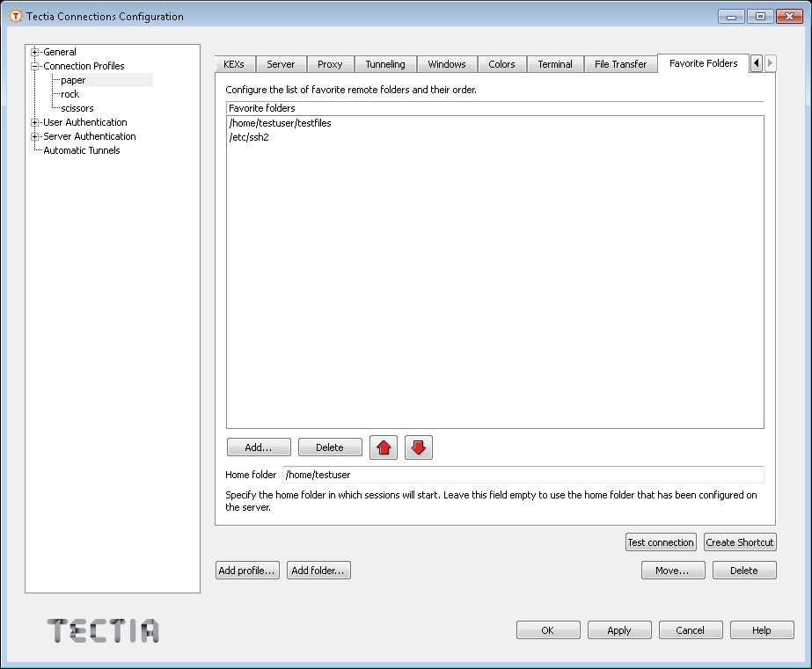Click the left tab scroll arrow
Screen dimensions: 812x669
[x=757, y=63]
